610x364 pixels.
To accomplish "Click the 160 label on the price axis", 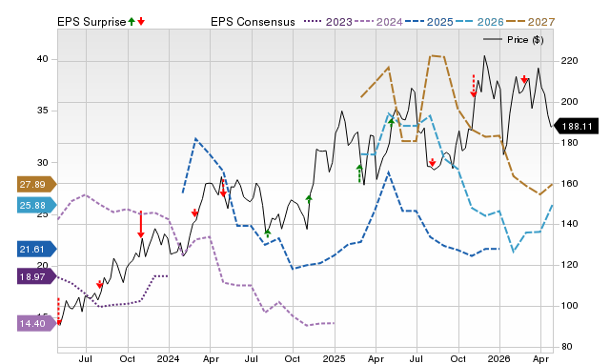I will click(569, 183).
